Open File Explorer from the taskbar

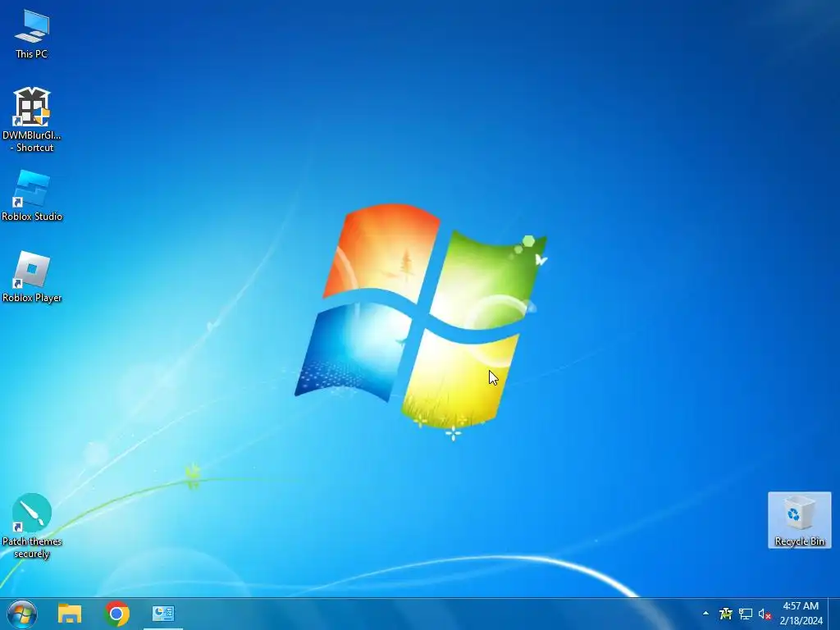70,614
